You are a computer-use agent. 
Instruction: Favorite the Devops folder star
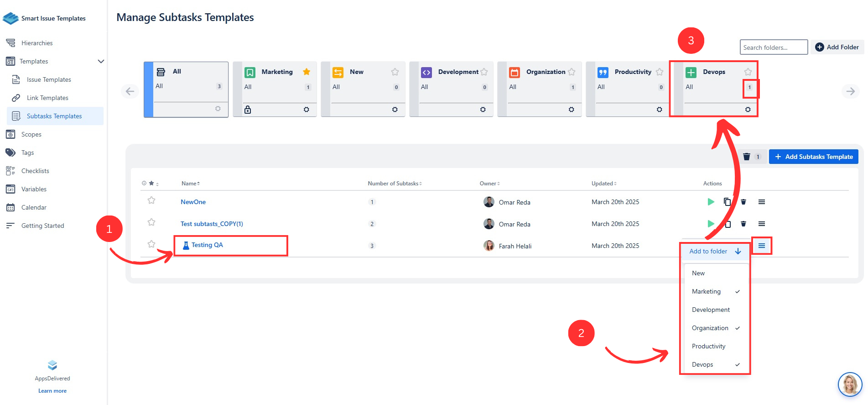coord(748,72)
